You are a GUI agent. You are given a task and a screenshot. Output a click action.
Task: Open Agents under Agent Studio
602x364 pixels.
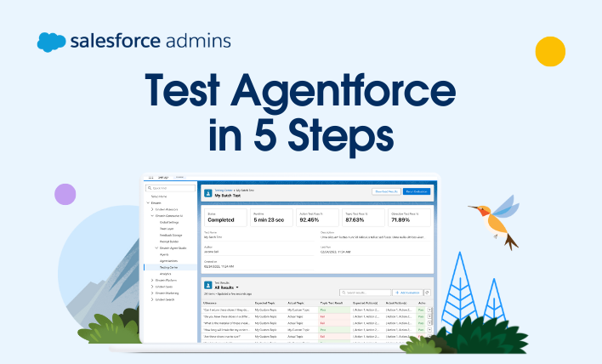pyautogui.click(x=164, y=254)
